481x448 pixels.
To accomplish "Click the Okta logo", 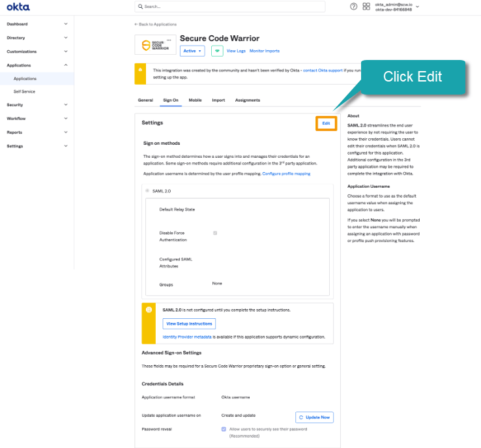I will [x=18, y=7].
